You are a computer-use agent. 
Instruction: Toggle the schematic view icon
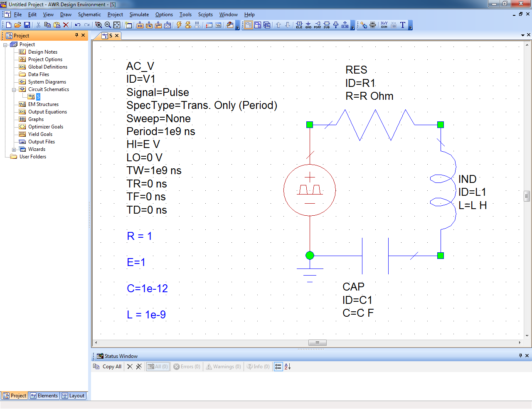[x=249, y=25]
